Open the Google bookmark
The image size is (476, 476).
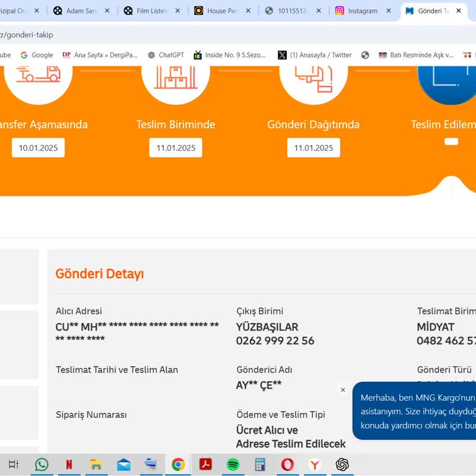tap(37, 55)
